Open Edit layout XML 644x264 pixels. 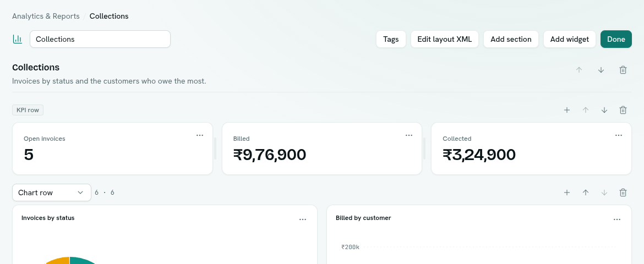444,39
